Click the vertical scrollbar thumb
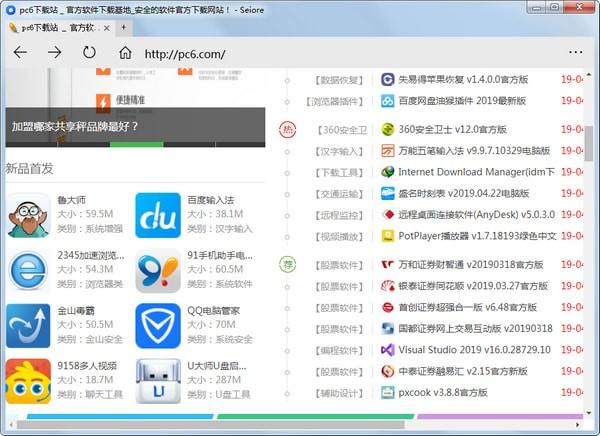This screenshot has width=600, height=436. pyautogui.click(x=589, y=143)
